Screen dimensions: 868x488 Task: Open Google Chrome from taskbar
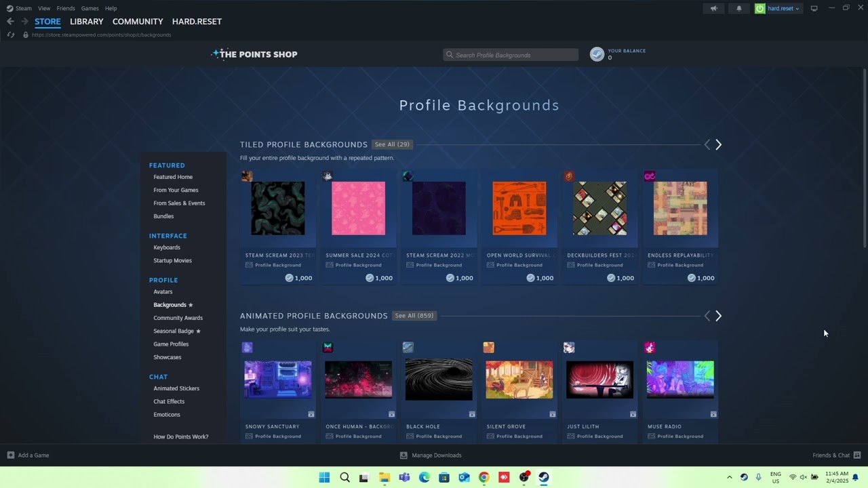[x=484, y=477]
